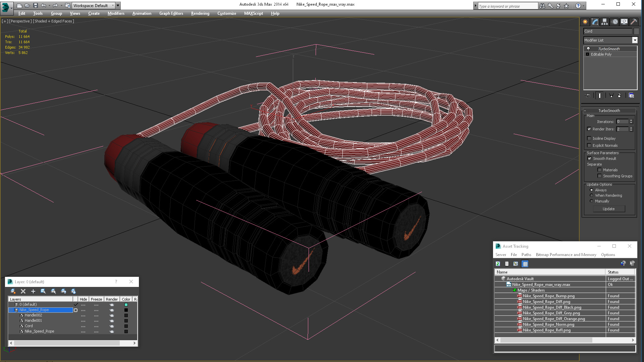The image size is (644, 362).
Task: Toggle the Render Iters checkbox
Action: coord(589,129)
